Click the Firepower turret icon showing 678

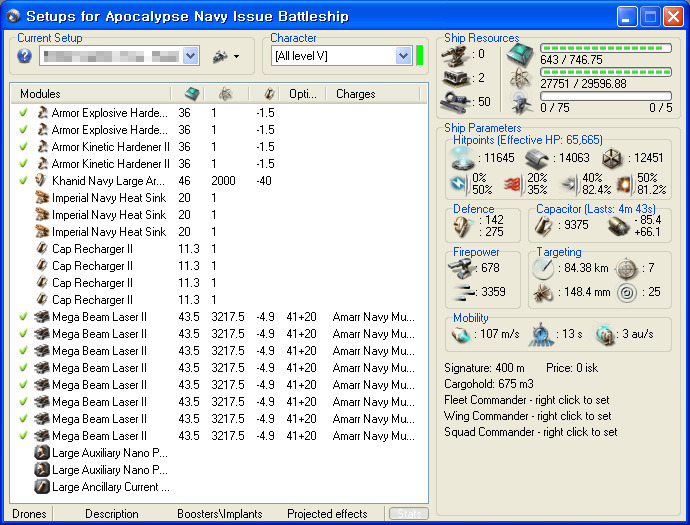461,269
